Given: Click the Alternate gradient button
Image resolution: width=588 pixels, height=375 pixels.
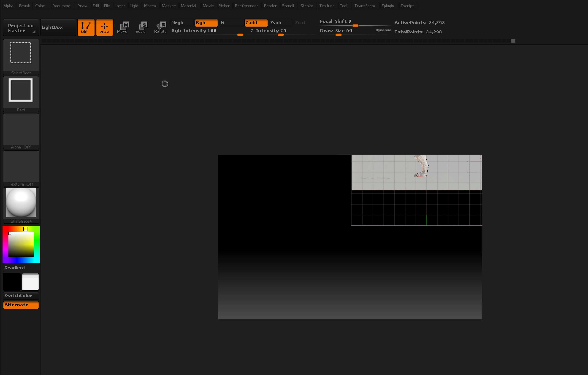Looking at the screenshot, I should [x=21, y=305].
